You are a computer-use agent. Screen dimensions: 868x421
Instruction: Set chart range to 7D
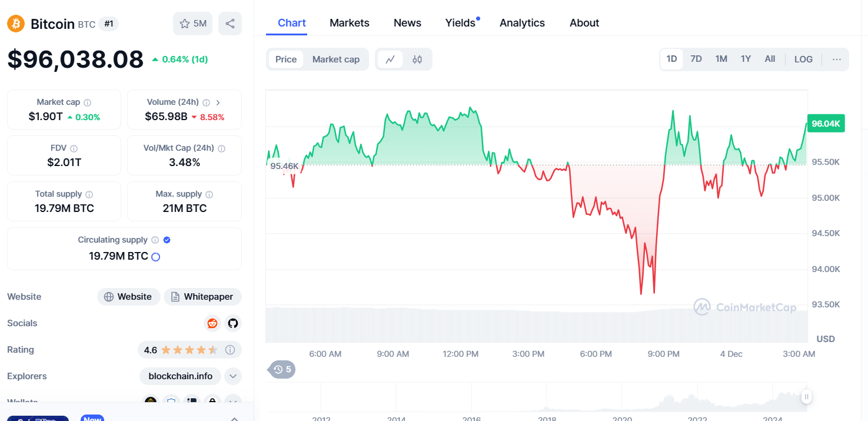pyautogui.click(x=696, y=59)
